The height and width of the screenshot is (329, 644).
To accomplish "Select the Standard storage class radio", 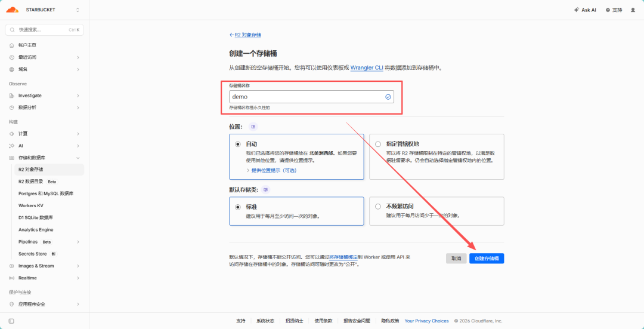I will point(238,207).
